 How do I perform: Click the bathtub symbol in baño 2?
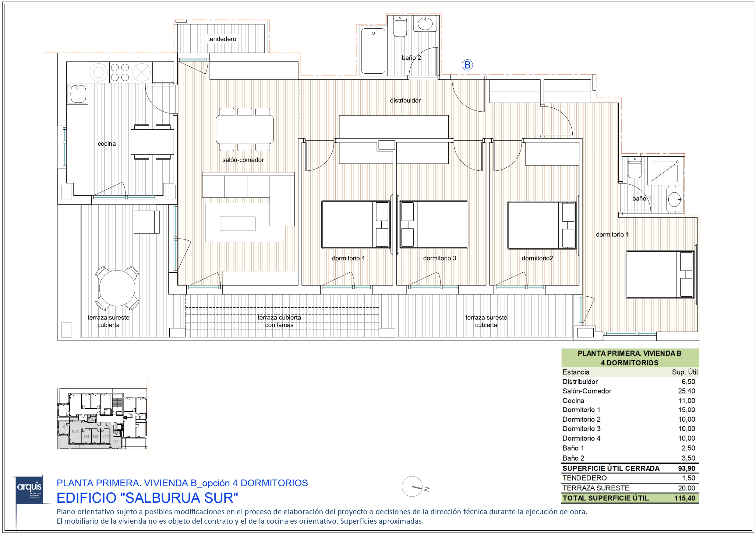373,51
